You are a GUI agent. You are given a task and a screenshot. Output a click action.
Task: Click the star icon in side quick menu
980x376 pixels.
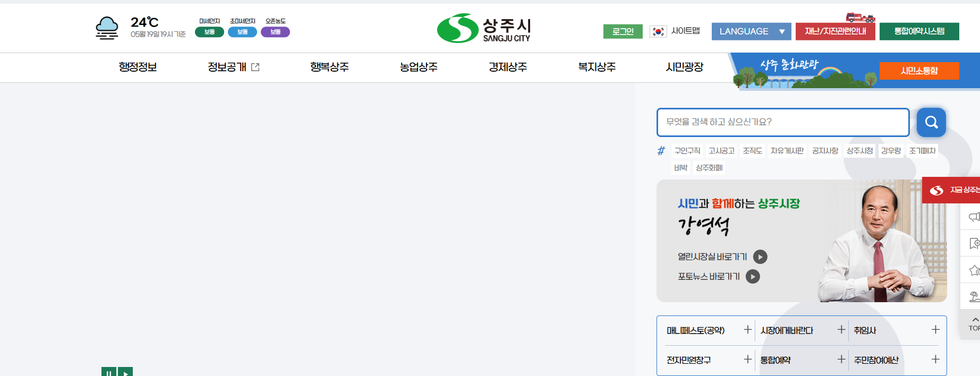point(974,270)
